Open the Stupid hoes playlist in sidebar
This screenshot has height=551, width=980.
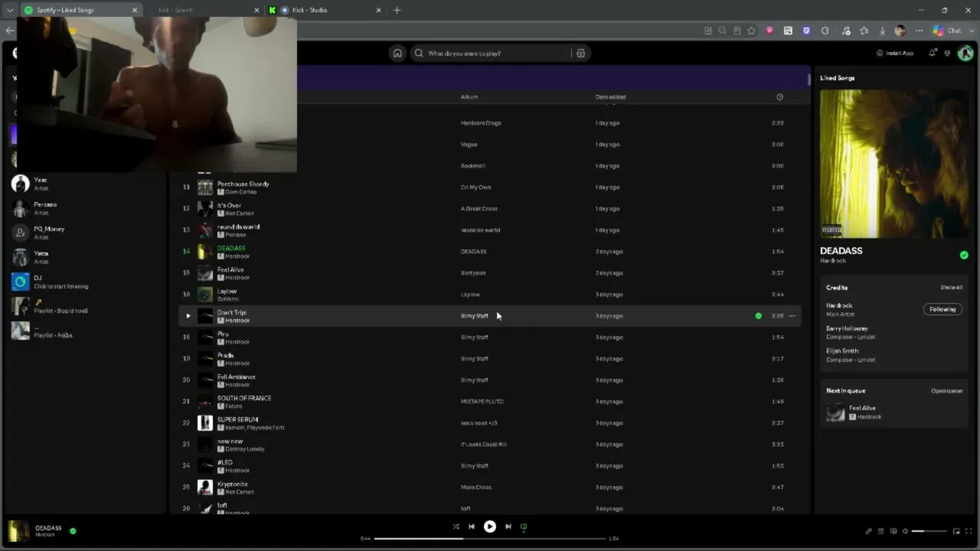[84, 306]
